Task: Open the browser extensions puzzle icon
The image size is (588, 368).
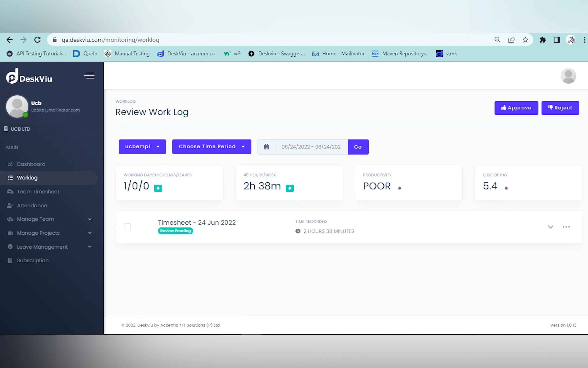Action: pos(542,40)
